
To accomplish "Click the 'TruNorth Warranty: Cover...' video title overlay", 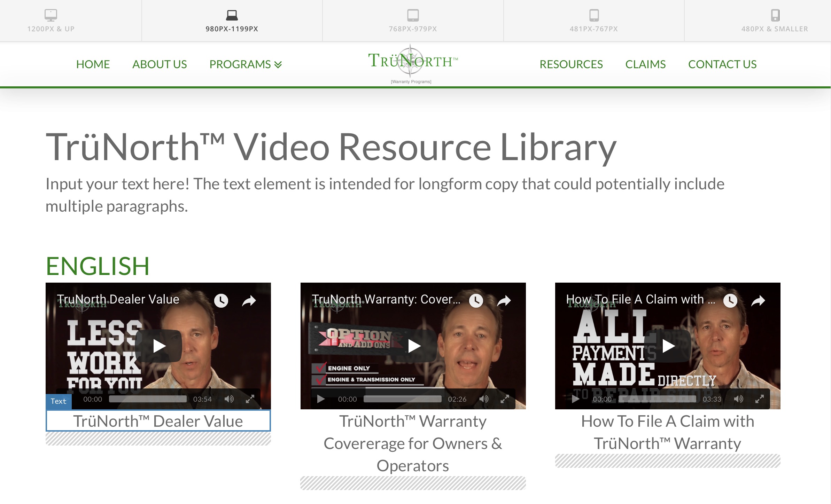I will pos(386,299).
